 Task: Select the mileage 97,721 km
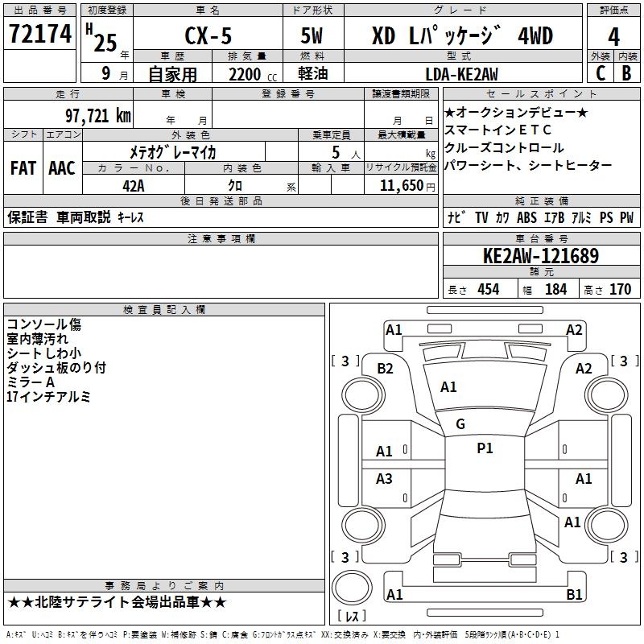click(x=98, y=115)
